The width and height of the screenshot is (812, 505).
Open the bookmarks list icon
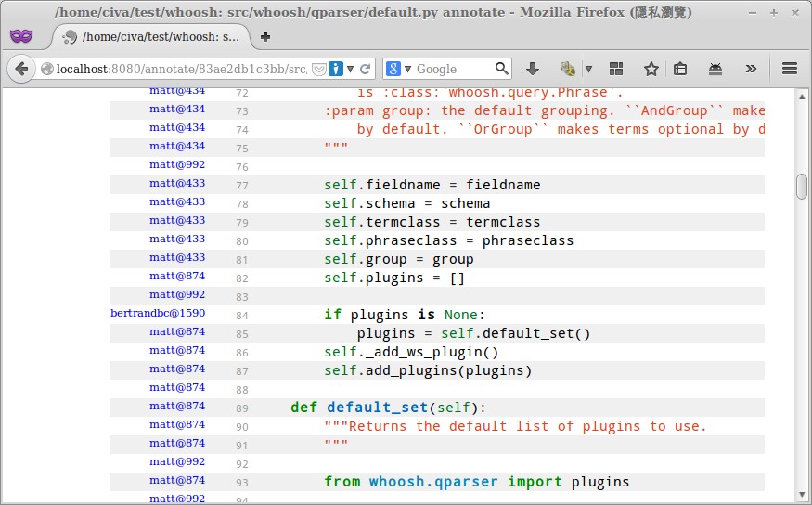click(x=680, y=69)
